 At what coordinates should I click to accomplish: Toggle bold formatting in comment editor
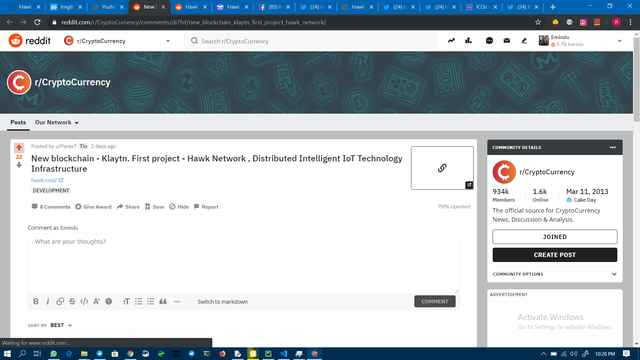point(36,302)
